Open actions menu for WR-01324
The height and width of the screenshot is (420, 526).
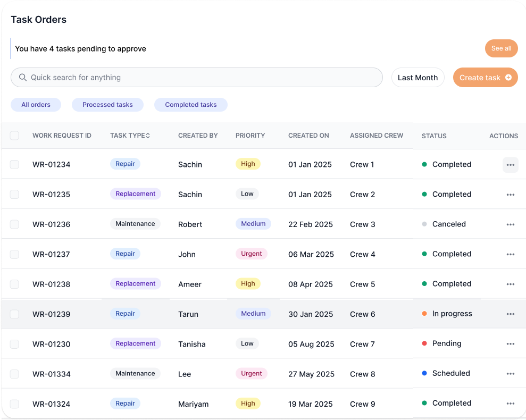coord(510,404)
